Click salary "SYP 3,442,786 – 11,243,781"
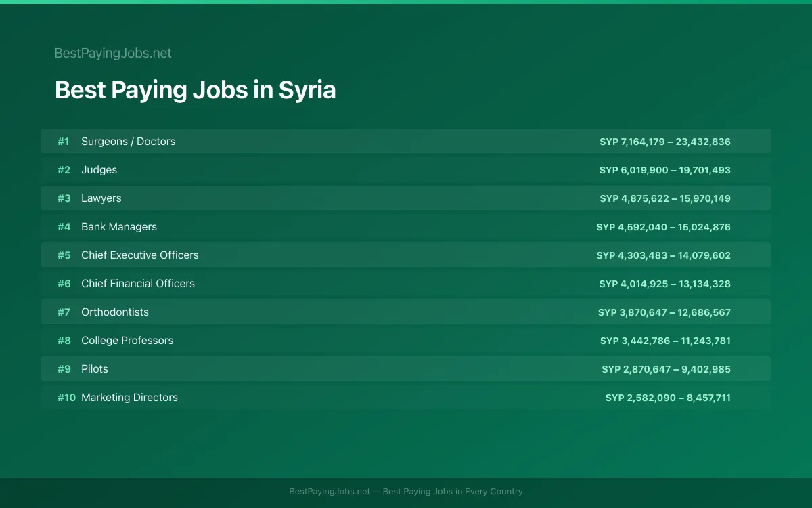This screenshot has width=812, height=508. click(x=665, y=341)
